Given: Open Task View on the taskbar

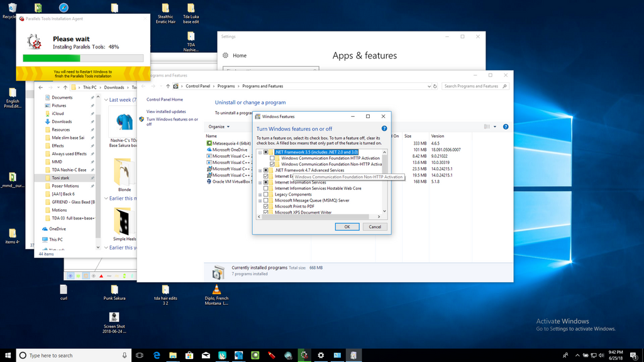Looking at the screenshot, I should tap(140, 356).
